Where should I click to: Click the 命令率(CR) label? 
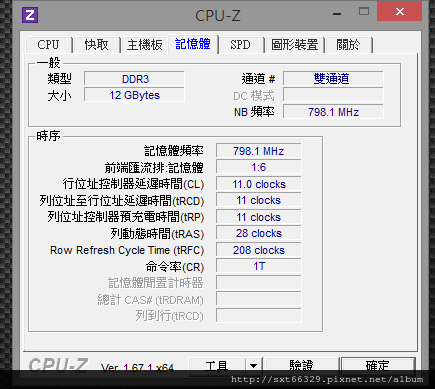click(x=175, y=267)
